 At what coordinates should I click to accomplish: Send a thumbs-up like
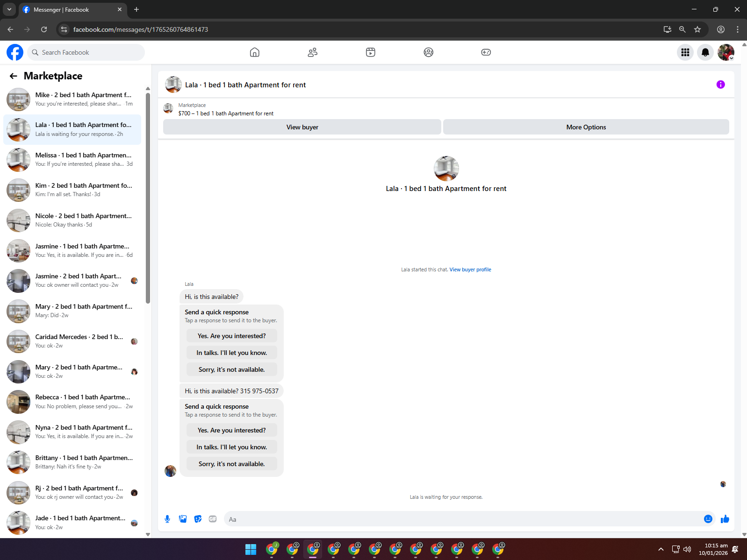coord(725,519)
